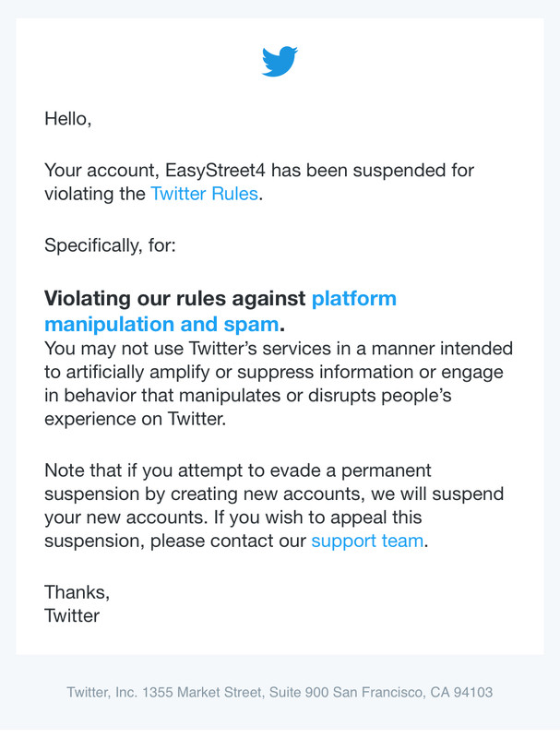This screenshot has width=560, height=738.
Task: Click the EasyStreet4 account name
Action: click(215, 170)
